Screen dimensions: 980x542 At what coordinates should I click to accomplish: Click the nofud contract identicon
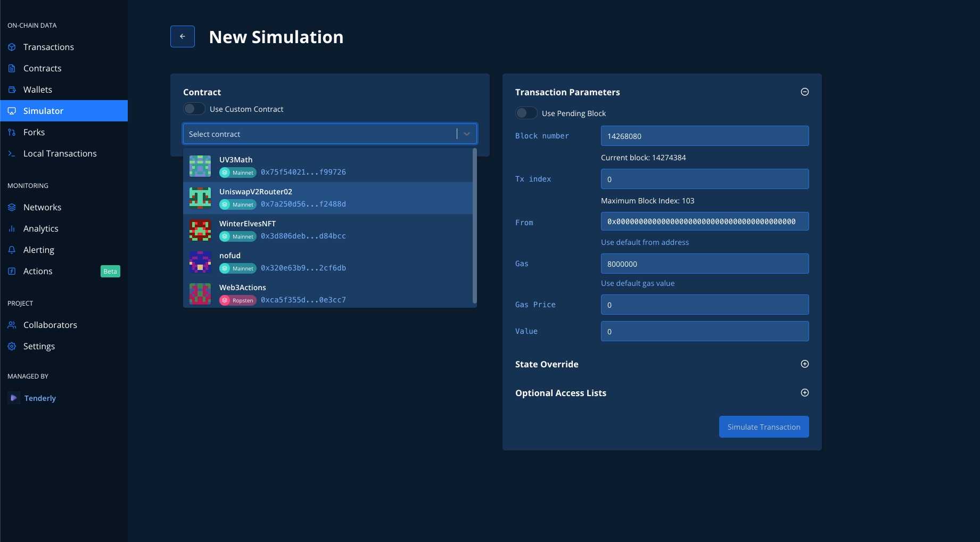tap(200, 262)
